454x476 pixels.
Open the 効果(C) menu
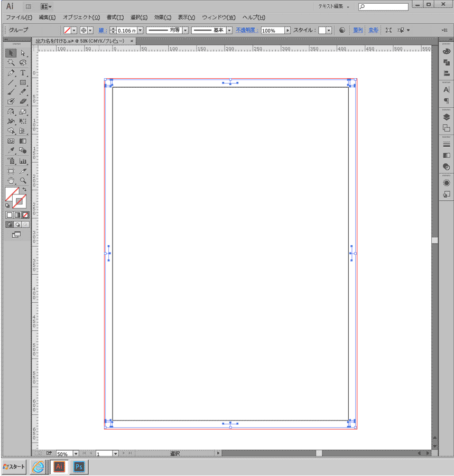162,17
